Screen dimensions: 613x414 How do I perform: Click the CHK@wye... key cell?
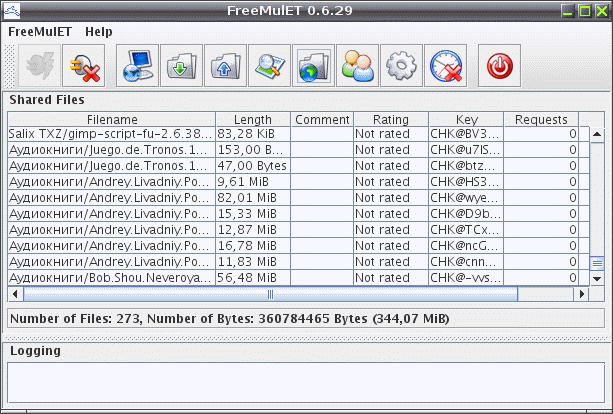(x=466, y=198)
